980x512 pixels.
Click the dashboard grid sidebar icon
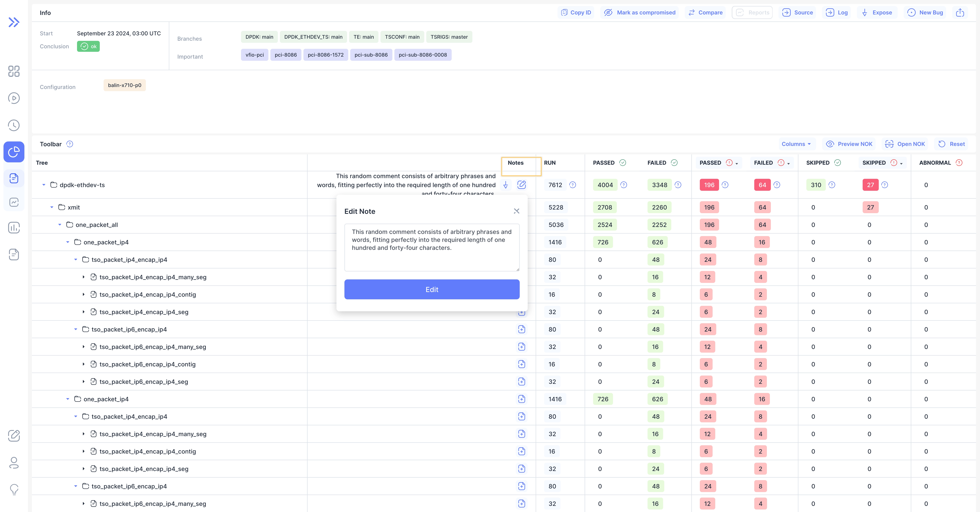pos(14,71)
